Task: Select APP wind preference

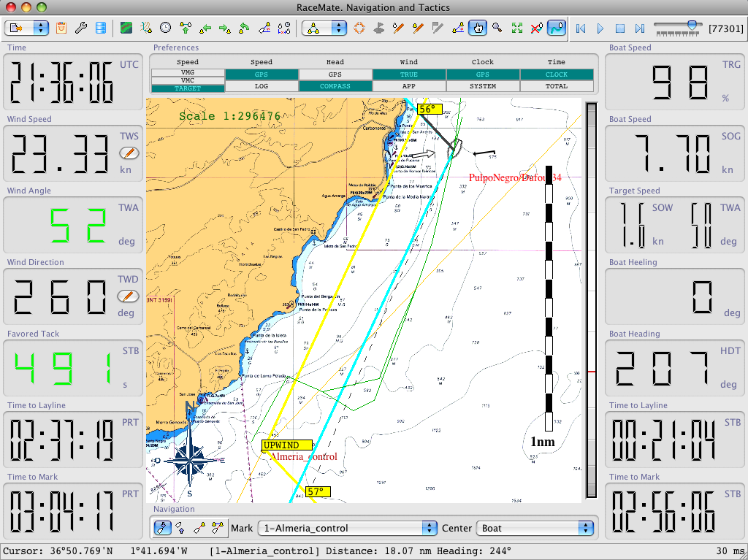Action: 409,86
